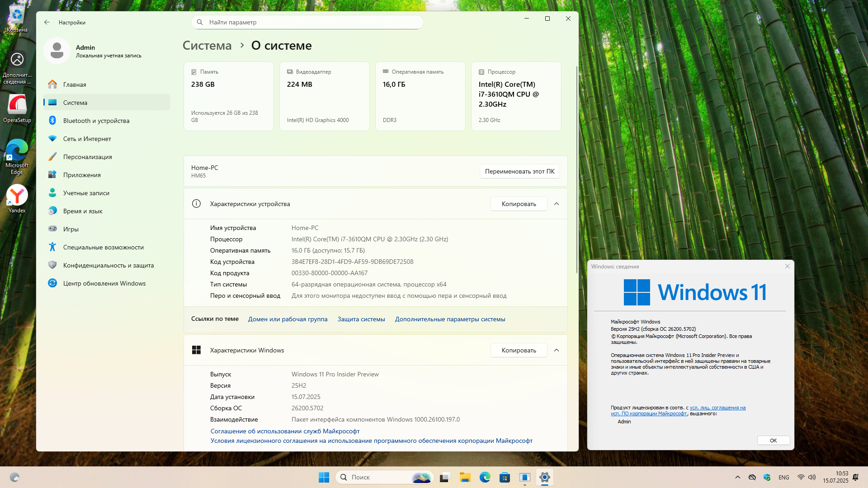Viewport: 868px width, 488px height.
Task: Open File Explorer from taskbar
Action: tap(465, 477)
